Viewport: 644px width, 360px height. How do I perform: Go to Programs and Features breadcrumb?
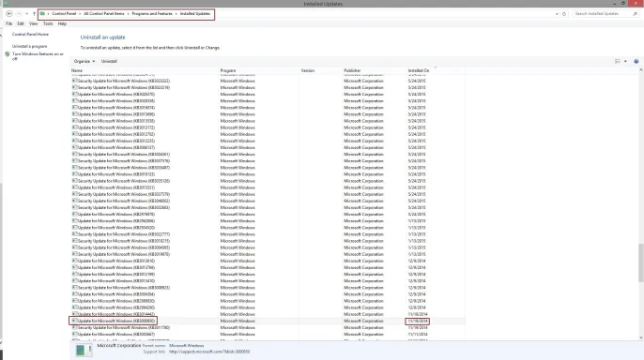point(152,13)
